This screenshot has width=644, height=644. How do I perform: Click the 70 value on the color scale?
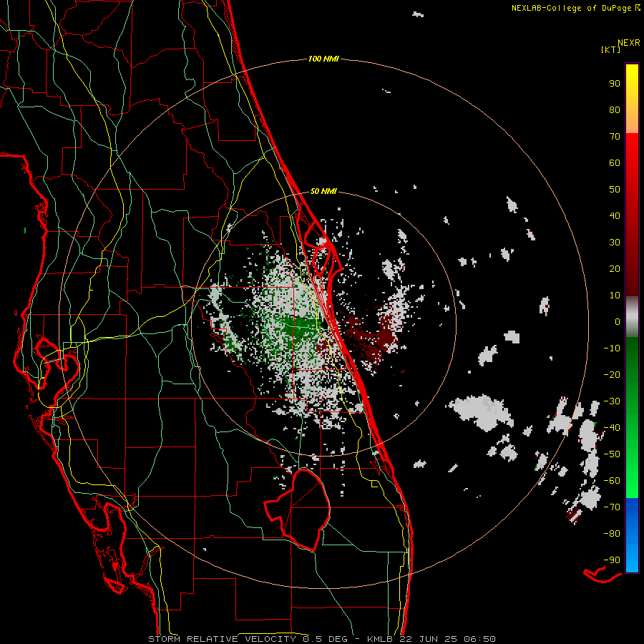pos(615,137)
